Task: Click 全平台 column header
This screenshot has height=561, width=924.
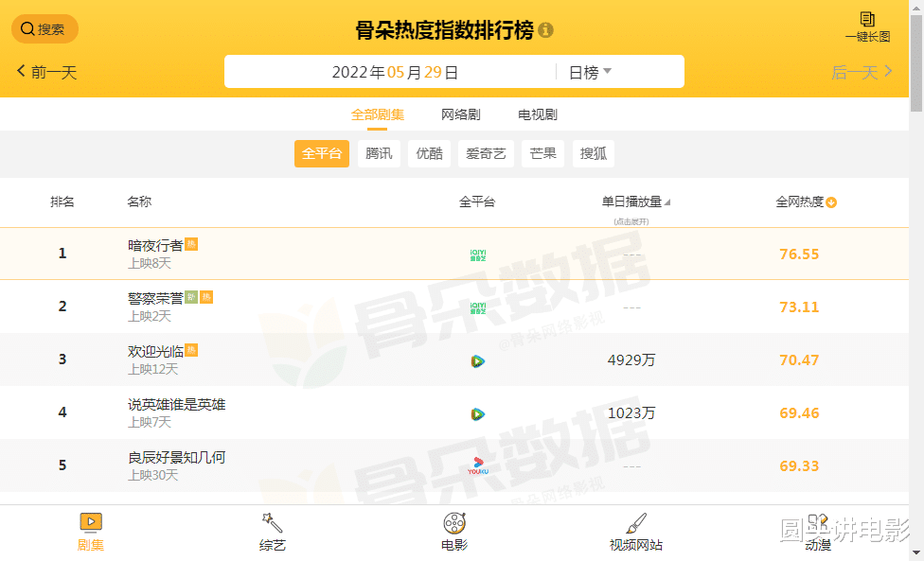Action: [x=477, y=202]
